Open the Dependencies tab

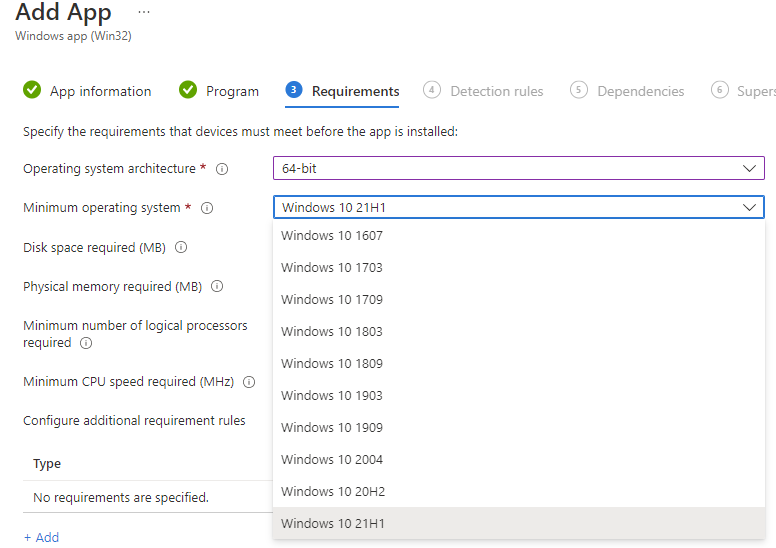coord(640,91)
